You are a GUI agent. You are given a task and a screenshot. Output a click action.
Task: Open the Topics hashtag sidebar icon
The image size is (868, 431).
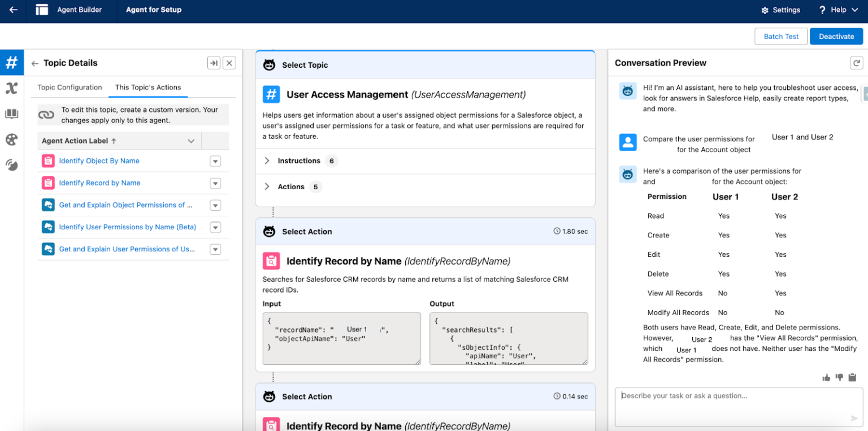(11, 62)
